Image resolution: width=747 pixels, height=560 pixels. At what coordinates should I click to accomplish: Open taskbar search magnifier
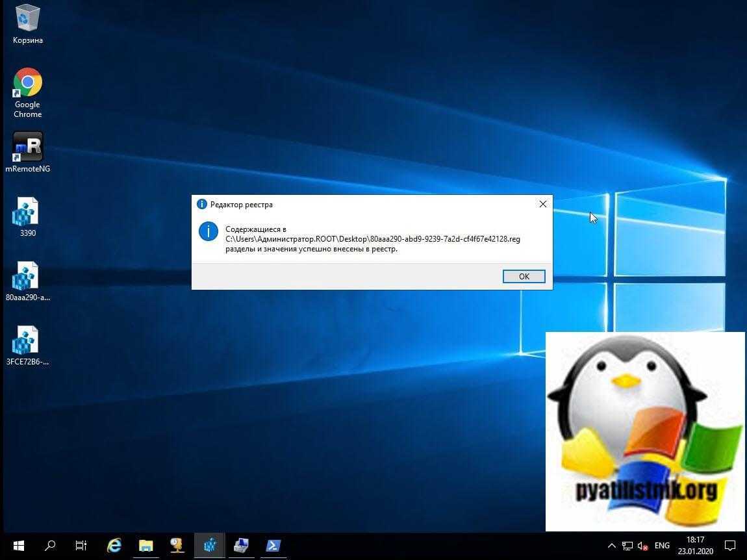coord(50,546)
